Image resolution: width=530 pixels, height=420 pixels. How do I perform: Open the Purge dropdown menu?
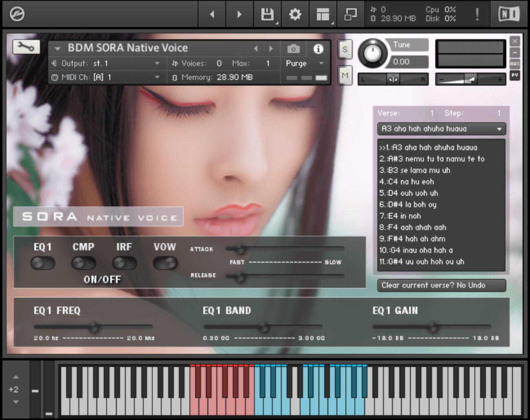click(305, 64)
